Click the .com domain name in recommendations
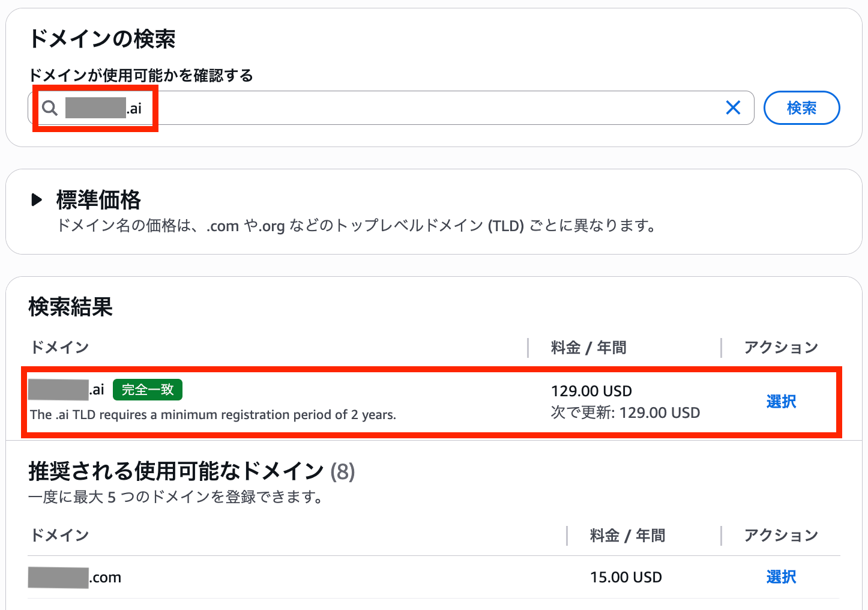Viewport: 868px width, 610px height. [x=75, y=578]
